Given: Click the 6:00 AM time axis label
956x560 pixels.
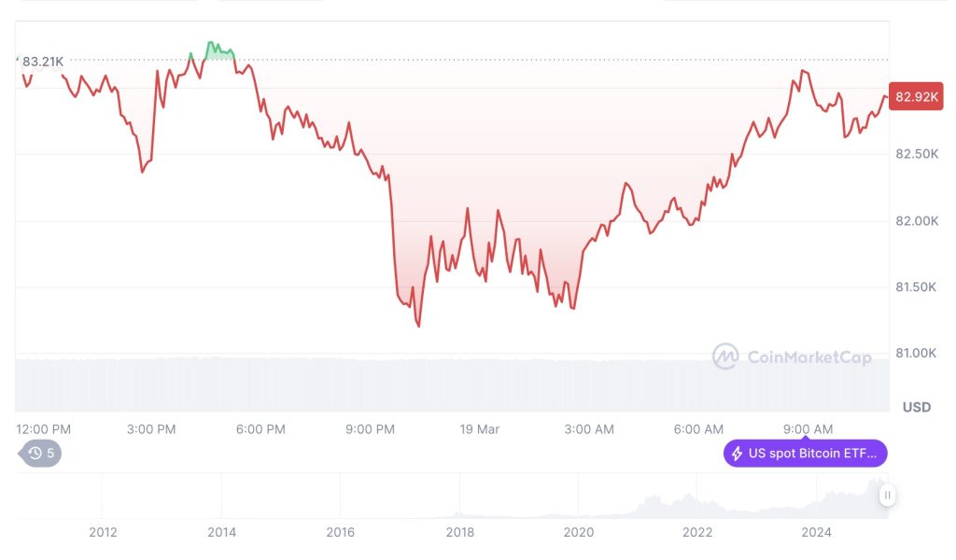Looking at the screenshot, I should pos(698,429).
